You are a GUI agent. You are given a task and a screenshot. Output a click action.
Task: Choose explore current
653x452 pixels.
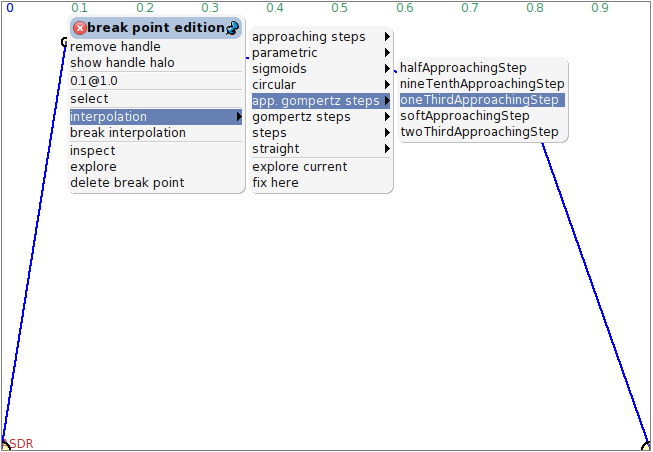[321, 167]
